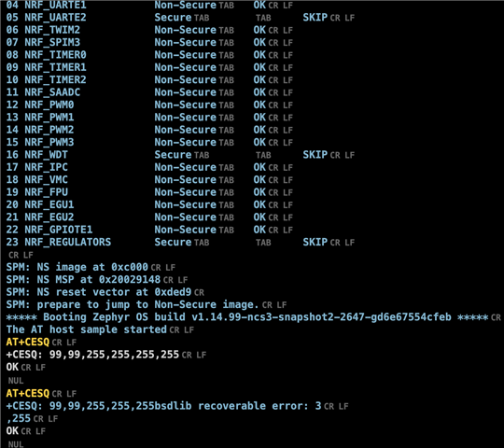The image size is (504, 448).
Task: Click the 23 NRF_REGULATORS entry
Action: click(59, 242)
